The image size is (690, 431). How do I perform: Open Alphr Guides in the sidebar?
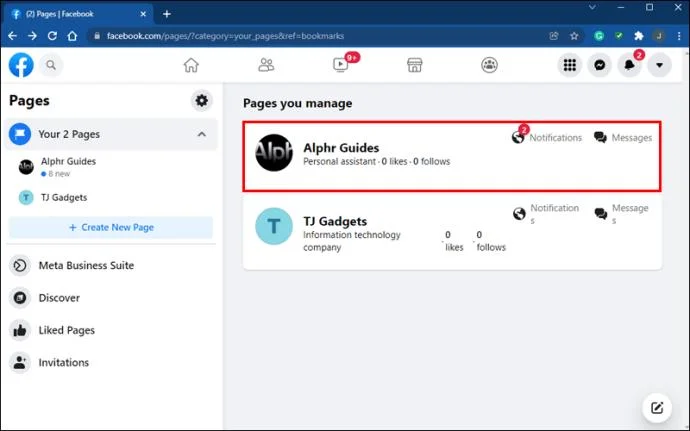111,167
